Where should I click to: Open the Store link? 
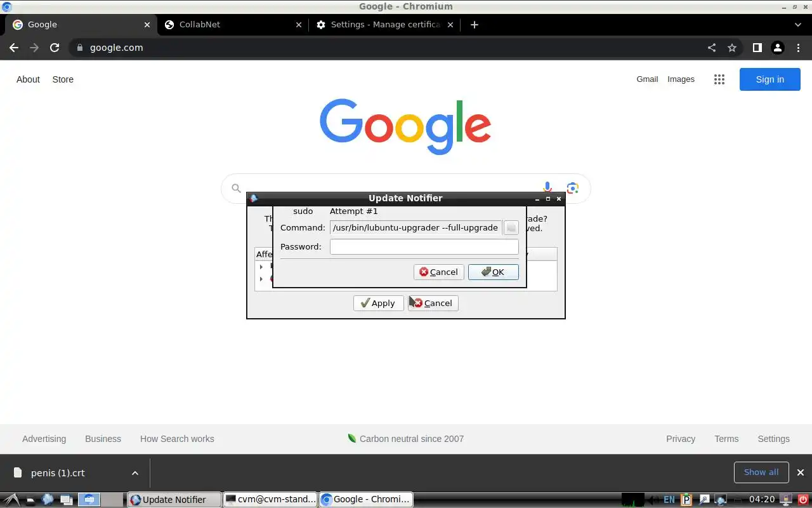coord(63,79)
